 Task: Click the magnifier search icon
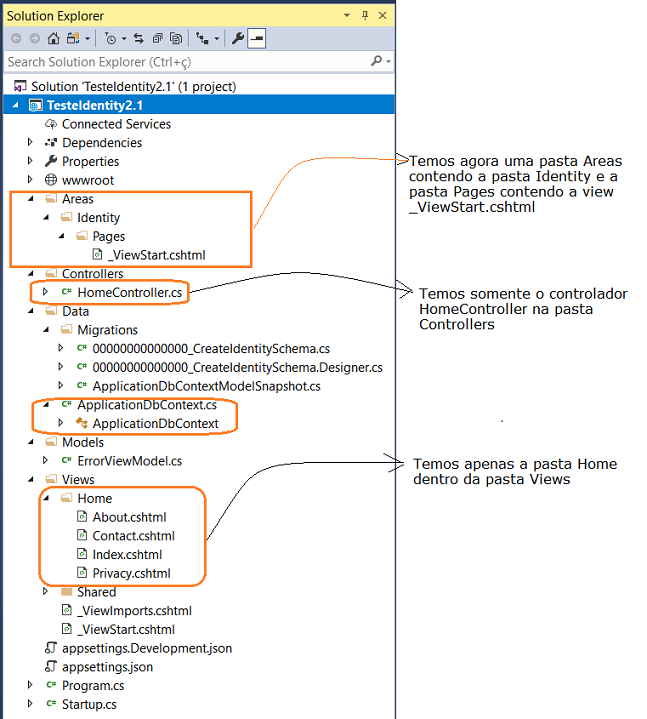[376, 61]
